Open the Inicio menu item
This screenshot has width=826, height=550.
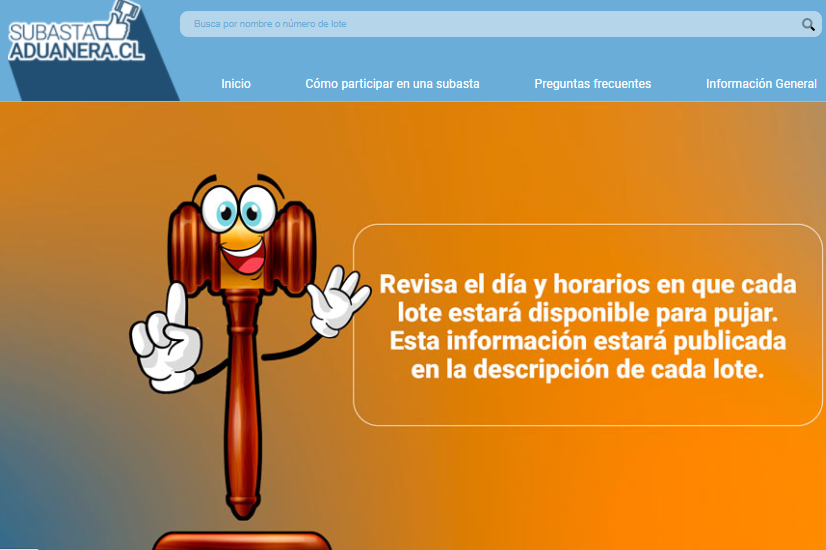click(236, 84)
